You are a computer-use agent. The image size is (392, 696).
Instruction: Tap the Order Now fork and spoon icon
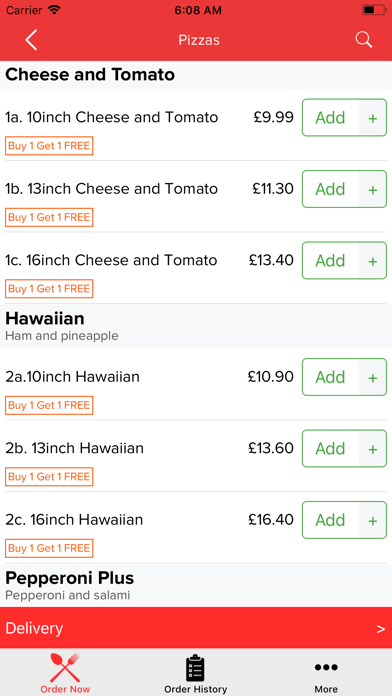65,667
